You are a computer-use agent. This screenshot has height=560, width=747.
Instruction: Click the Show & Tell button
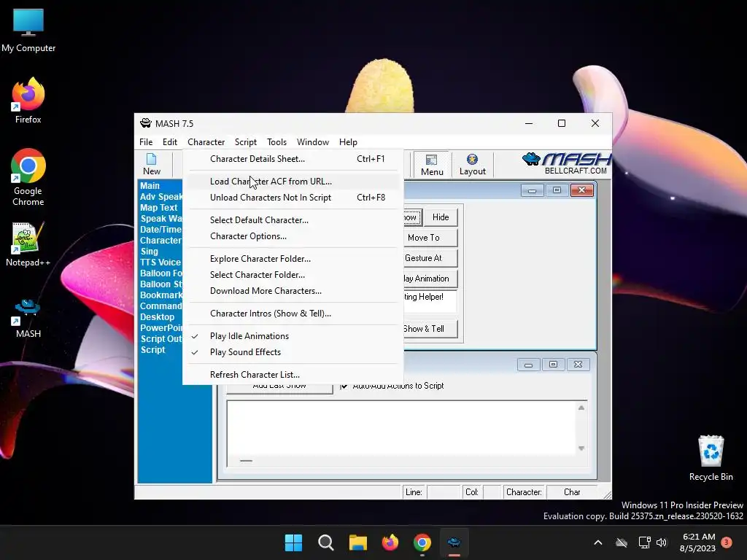pyautogui.click(x=430, y=329)
